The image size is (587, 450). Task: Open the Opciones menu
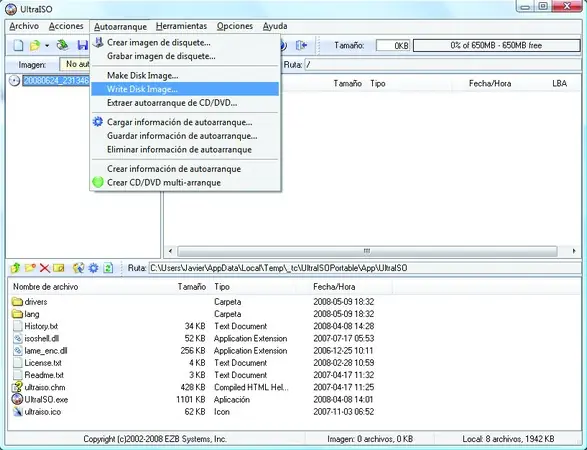click(235, 26)
